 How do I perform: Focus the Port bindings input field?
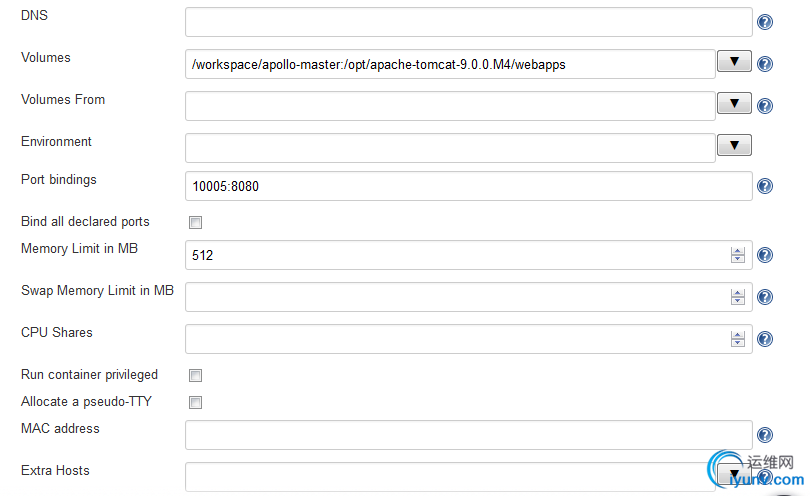click(x=469, y=186)
